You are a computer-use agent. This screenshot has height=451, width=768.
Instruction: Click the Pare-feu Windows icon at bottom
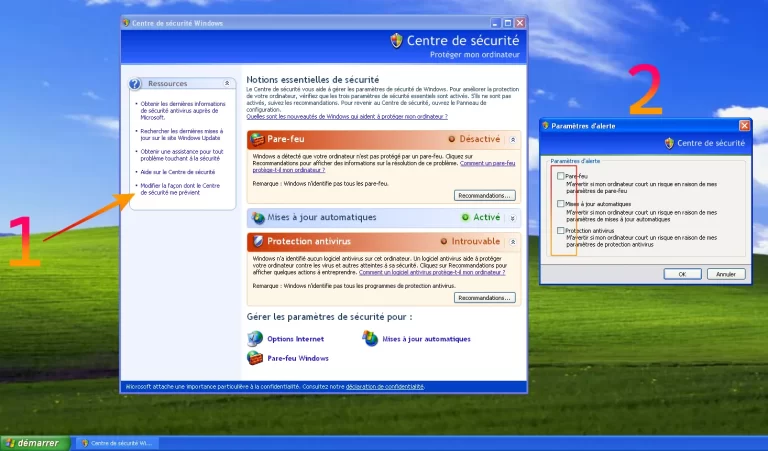[x=255, y=358]
